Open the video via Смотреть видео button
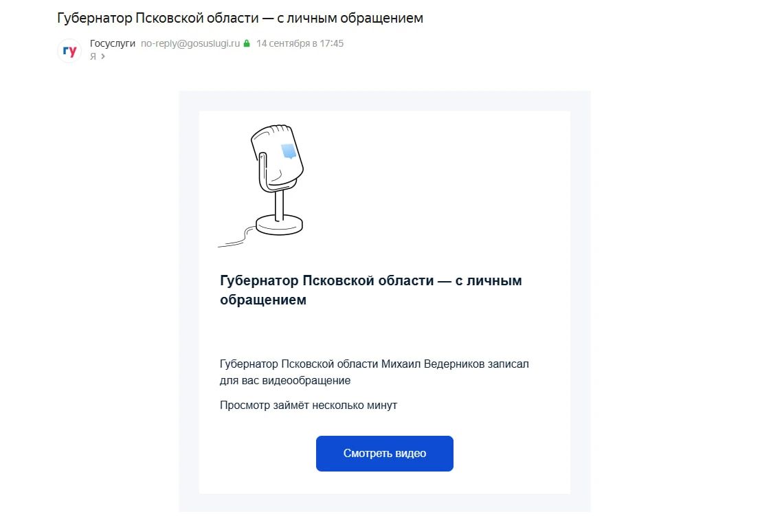Screen dimensions: 760x532 pos(384,454)
